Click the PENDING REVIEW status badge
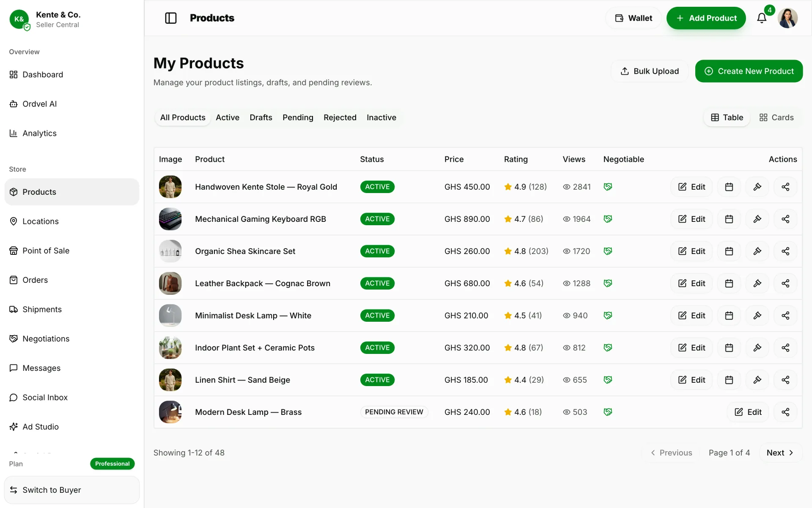 click(x=394, y=412)
